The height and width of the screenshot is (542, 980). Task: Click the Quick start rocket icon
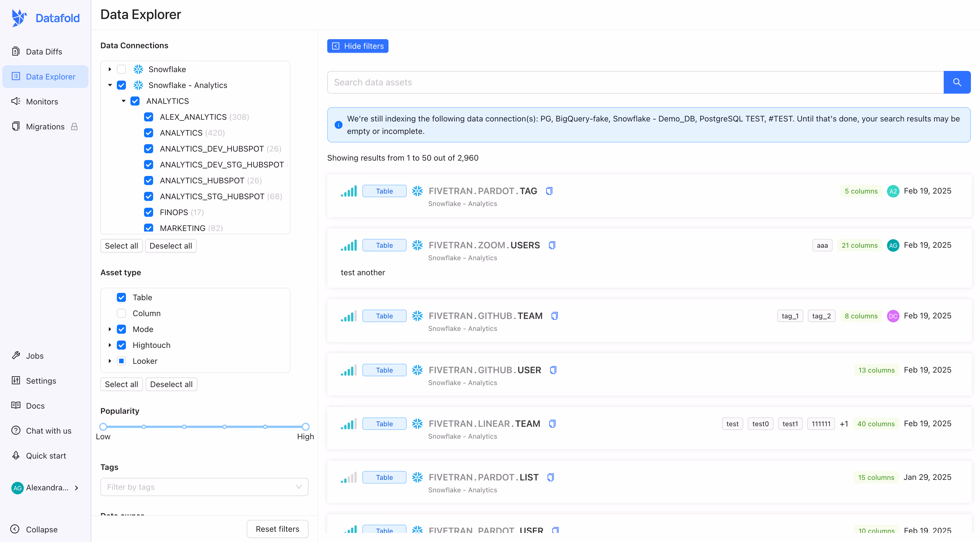coord(16,456)
